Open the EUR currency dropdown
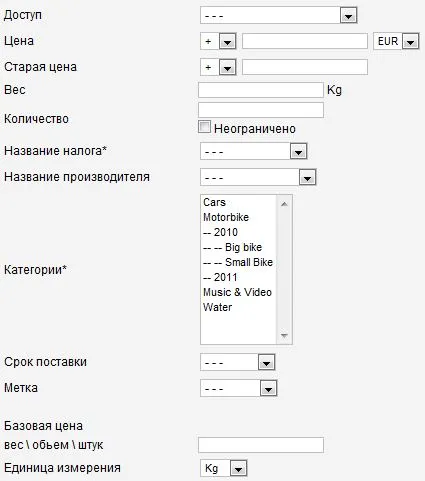The image size is (425, 481). pyautogui.click(x=396, y=41)
